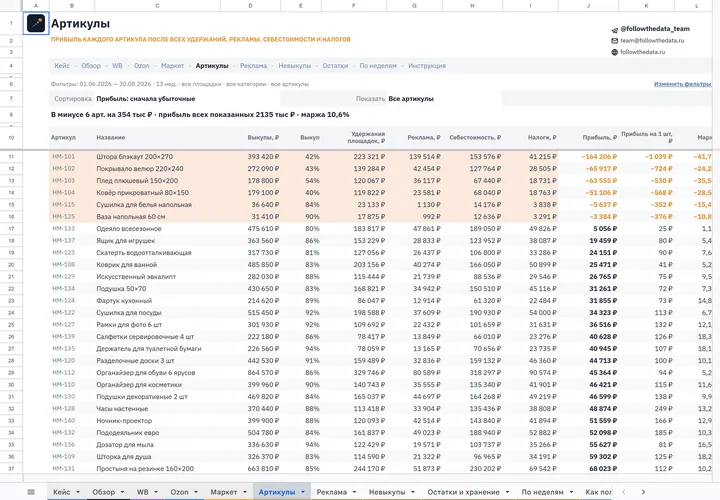Open dropdown arrow on Остатки и хранение tab
720x500 pixels.
click(507, 492)
